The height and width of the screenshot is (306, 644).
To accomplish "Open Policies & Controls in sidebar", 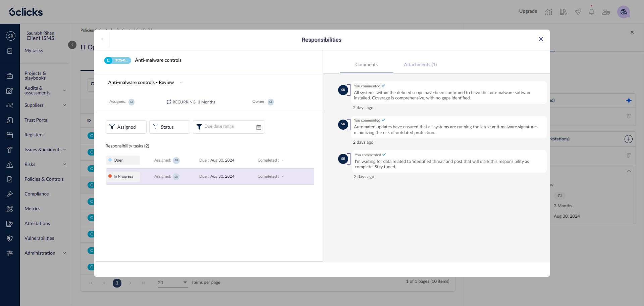I will click(44, 179).
